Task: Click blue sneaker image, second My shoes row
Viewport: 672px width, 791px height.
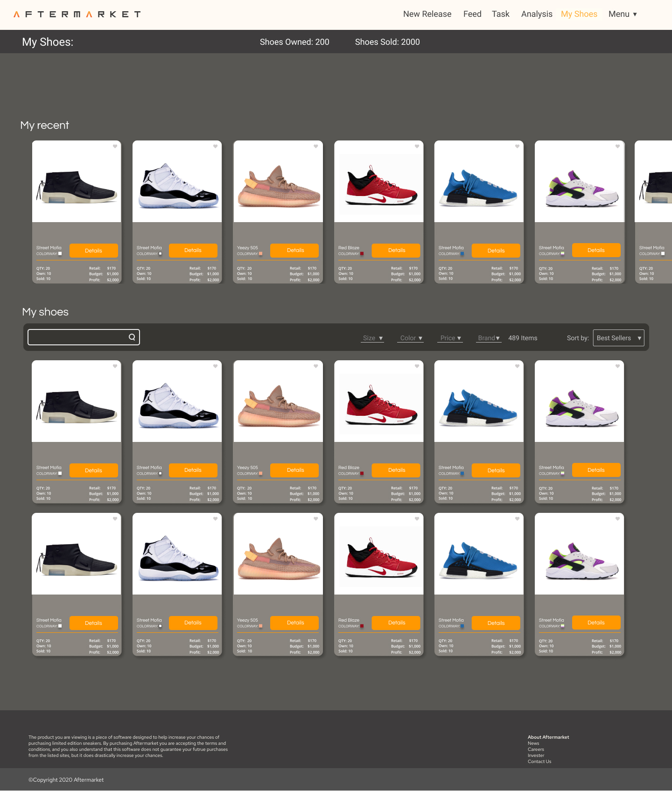Action: click(479, 554)
